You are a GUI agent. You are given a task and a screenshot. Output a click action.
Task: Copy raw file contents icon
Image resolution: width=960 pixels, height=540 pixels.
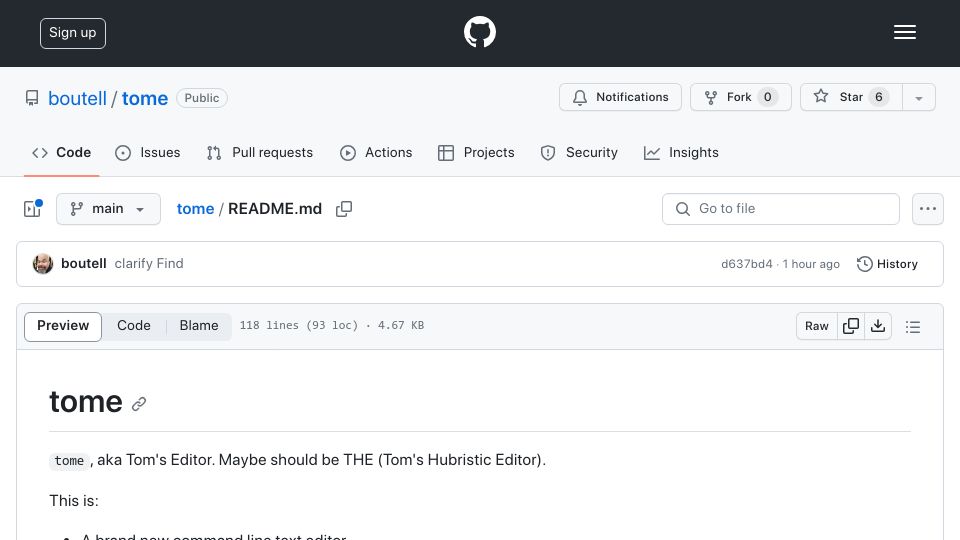[851, 326]
